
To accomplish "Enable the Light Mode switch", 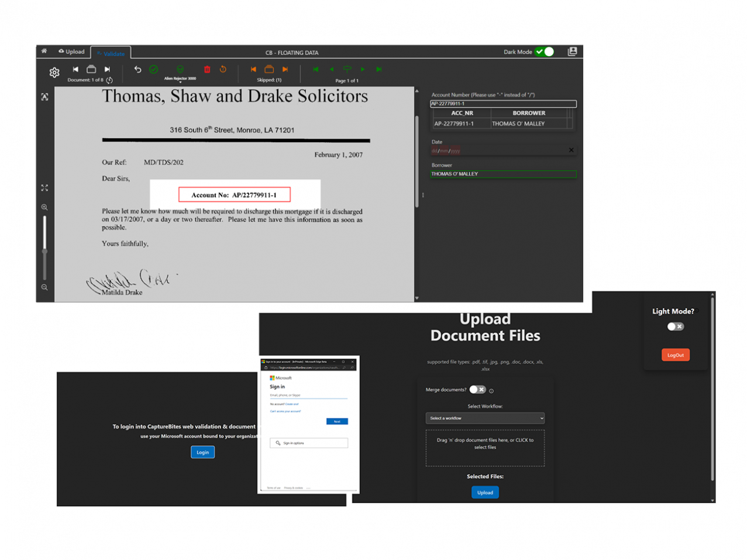I will tap(675, 327).
